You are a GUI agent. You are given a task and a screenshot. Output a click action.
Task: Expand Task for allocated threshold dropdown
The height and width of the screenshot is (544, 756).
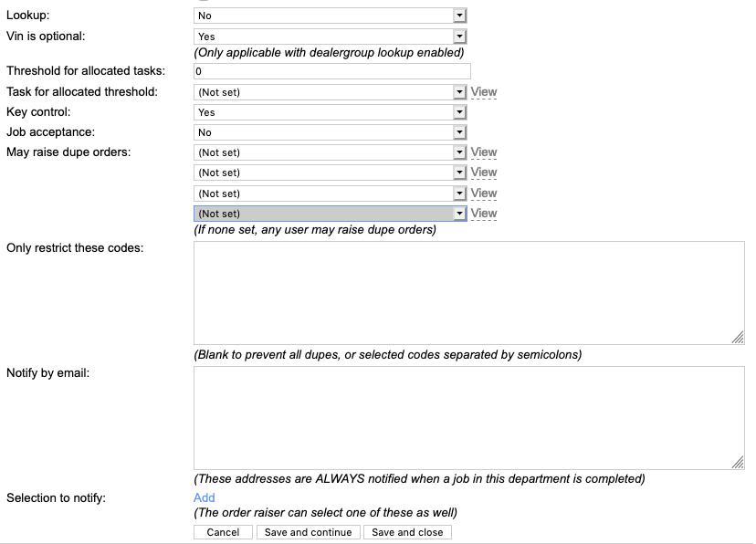coord(330,92)
